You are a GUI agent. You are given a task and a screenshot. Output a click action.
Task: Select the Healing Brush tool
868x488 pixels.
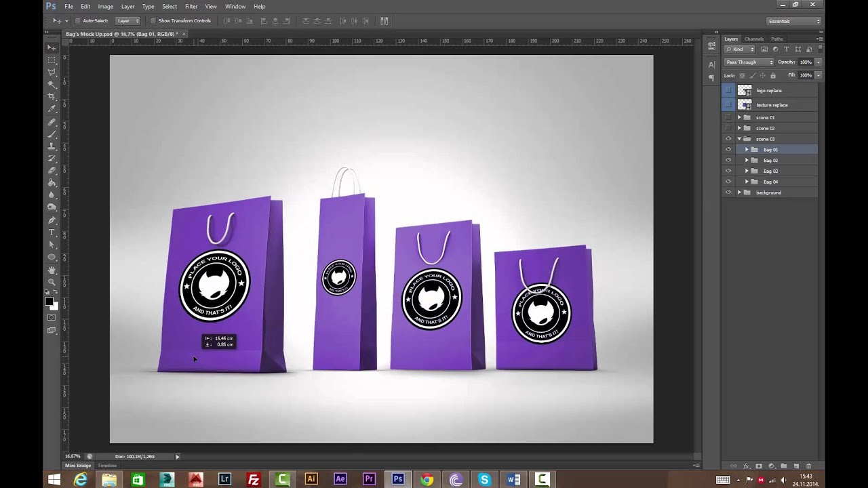52,122
